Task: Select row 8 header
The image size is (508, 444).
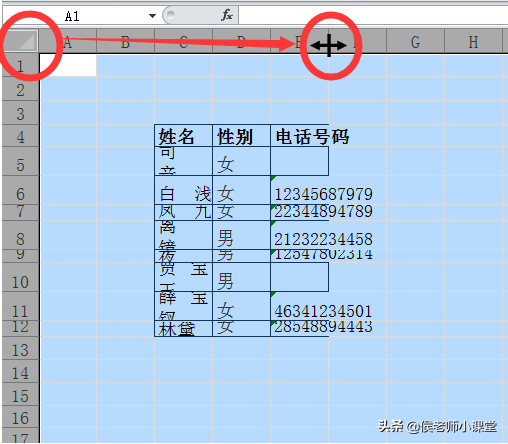Action: (21, 235)
